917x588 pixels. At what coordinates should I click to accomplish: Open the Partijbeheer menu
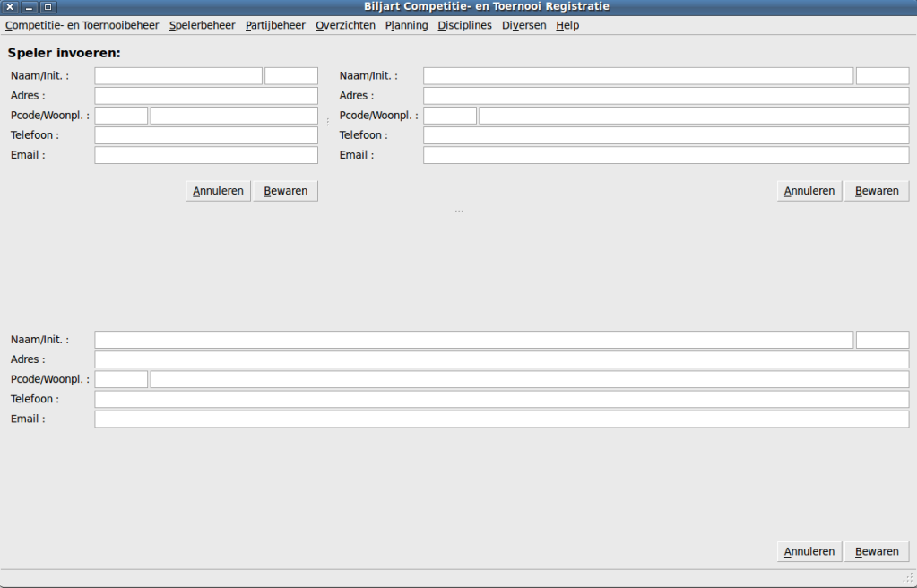(x=275, y=25)
